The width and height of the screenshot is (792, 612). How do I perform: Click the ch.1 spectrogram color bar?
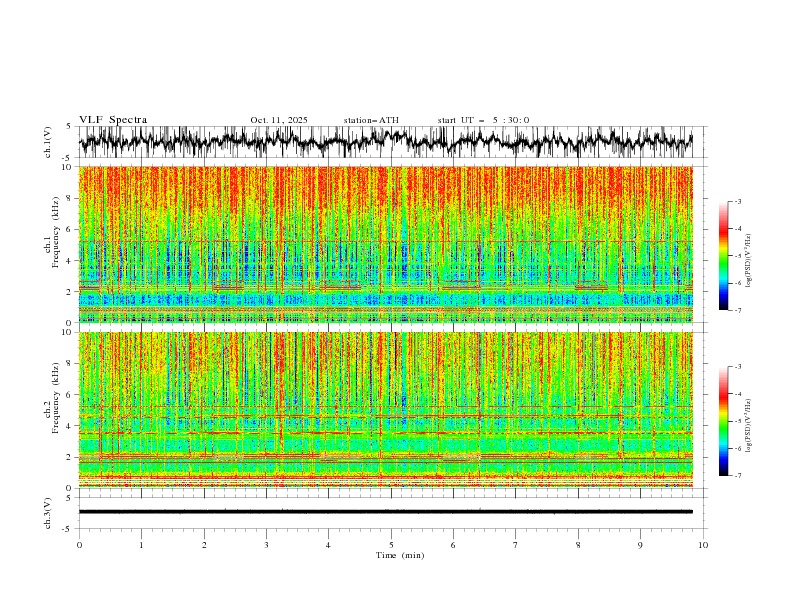[x=723, y=256]
